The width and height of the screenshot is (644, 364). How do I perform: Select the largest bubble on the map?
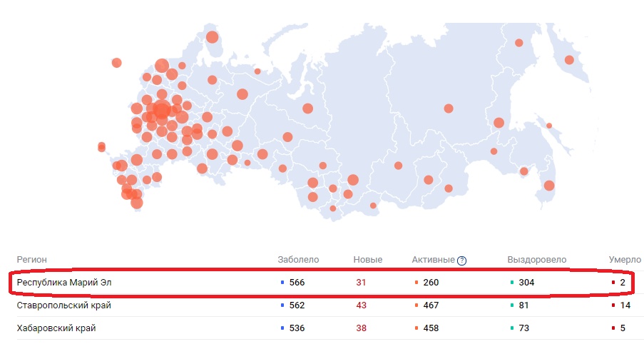162,110
